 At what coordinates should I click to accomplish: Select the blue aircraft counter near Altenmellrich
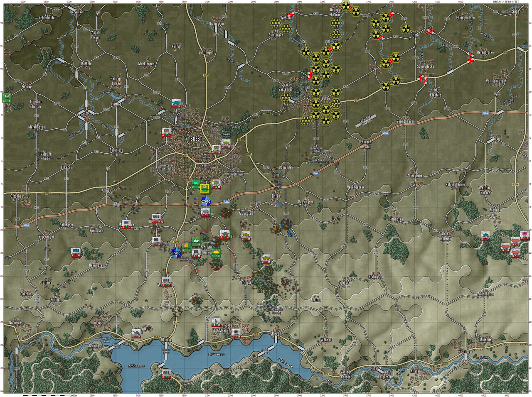pos(485,236)
